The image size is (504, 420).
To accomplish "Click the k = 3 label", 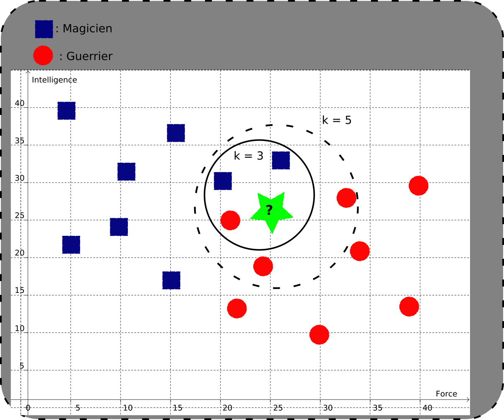I will pyautogui.click(x=249, y=156).
